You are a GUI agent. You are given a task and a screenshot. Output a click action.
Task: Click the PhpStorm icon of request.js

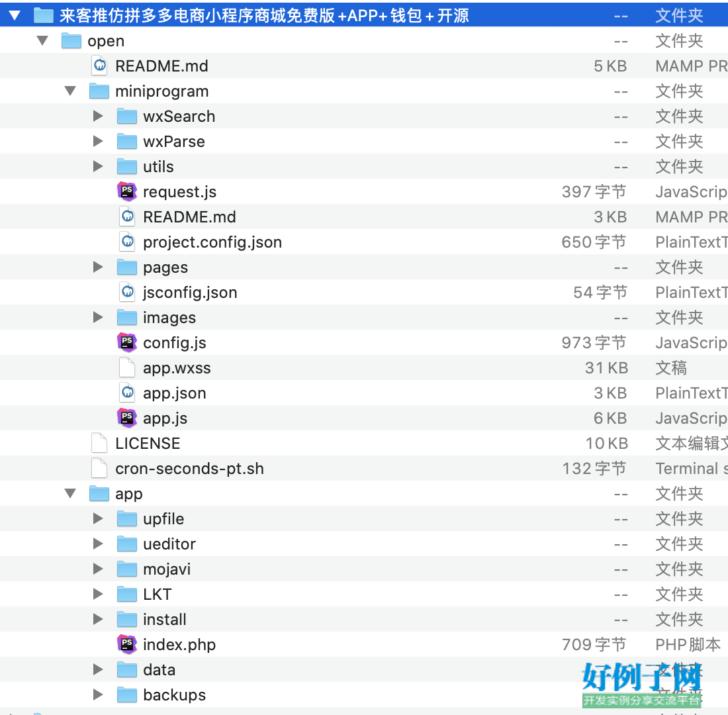pyautogui.click(x=127, y=191)
